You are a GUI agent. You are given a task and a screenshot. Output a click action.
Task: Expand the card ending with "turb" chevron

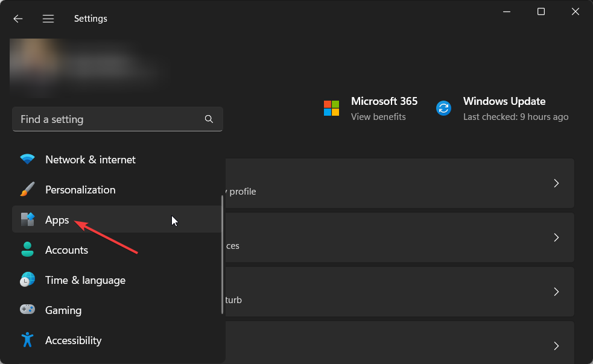coord(556,292)
